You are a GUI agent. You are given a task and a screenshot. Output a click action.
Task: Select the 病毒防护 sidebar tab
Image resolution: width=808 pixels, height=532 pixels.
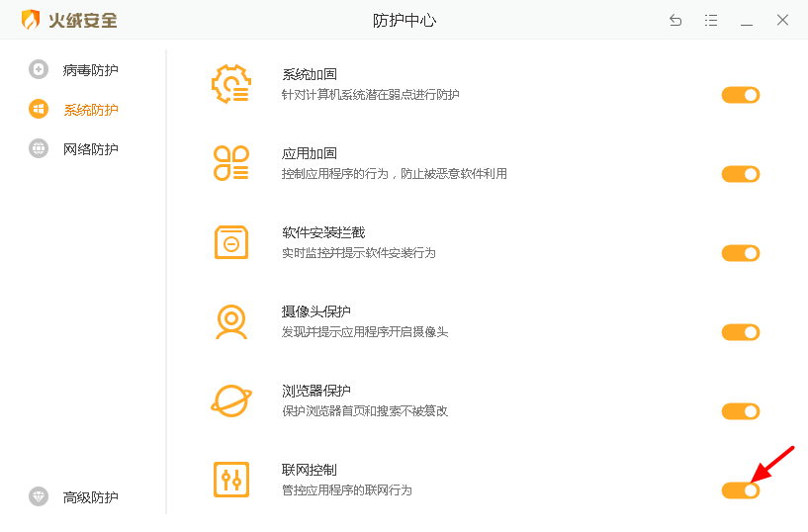(89, 70)
